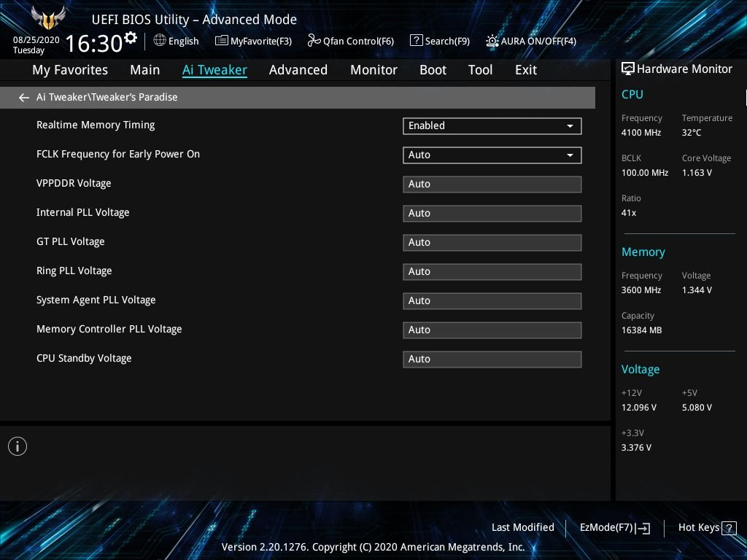Click the 16:30 clock display
This screenshot has width=747, height=560.
(94, 43)
